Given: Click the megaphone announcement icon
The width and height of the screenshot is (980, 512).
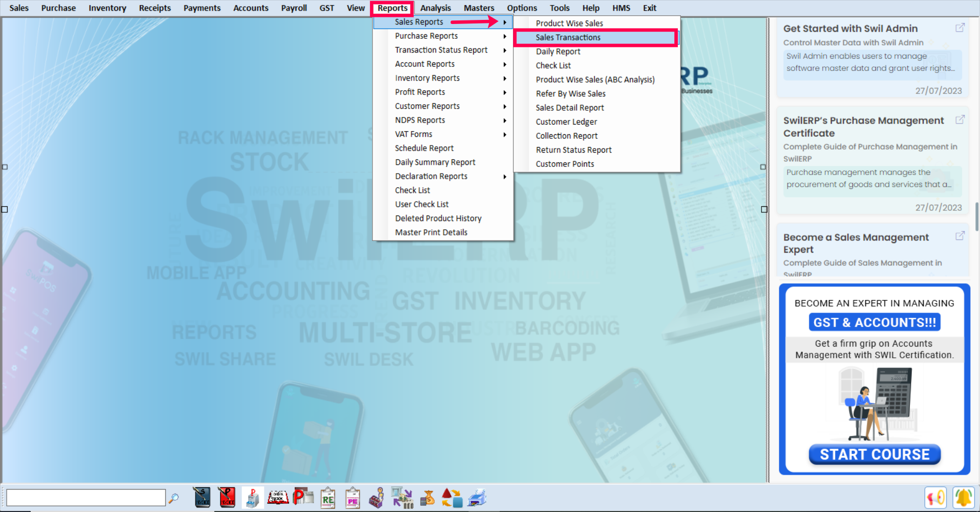Looking at the screenshot, I should point(936,498).
